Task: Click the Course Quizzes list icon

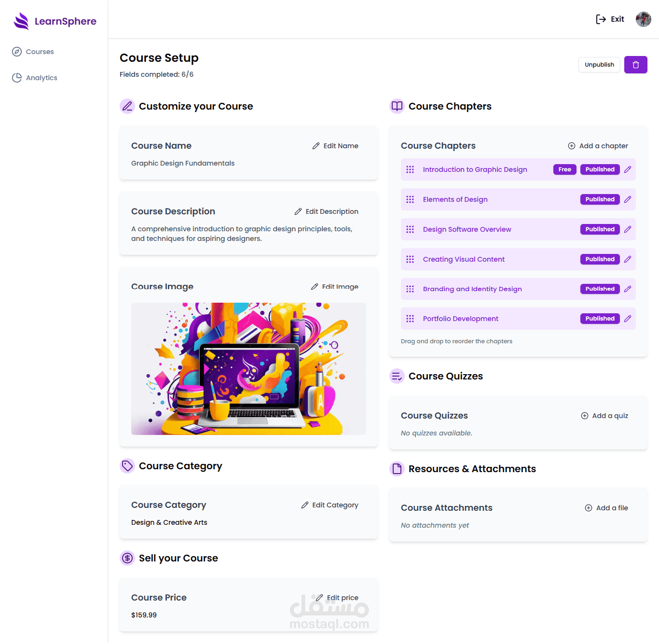Action: click(397, 376)
